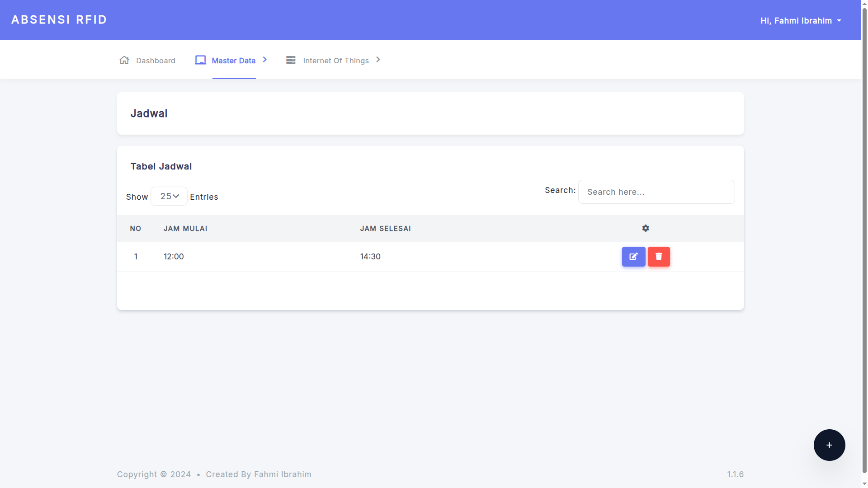Go to the Dashboard menu item
Viewport: 868px width, 488px height.
tap(156, 61)
